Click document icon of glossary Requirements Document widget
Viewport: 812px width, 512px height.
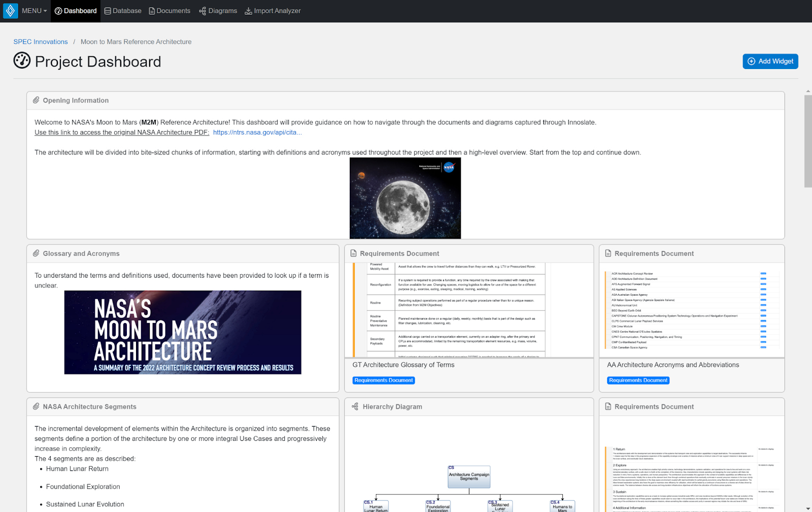[x=354, y=253]
